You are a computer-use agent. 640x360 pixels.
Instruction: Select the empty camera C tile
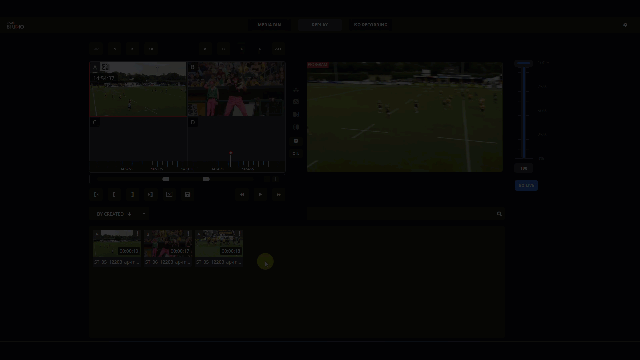pyautogui.click(x=138, y=140)
